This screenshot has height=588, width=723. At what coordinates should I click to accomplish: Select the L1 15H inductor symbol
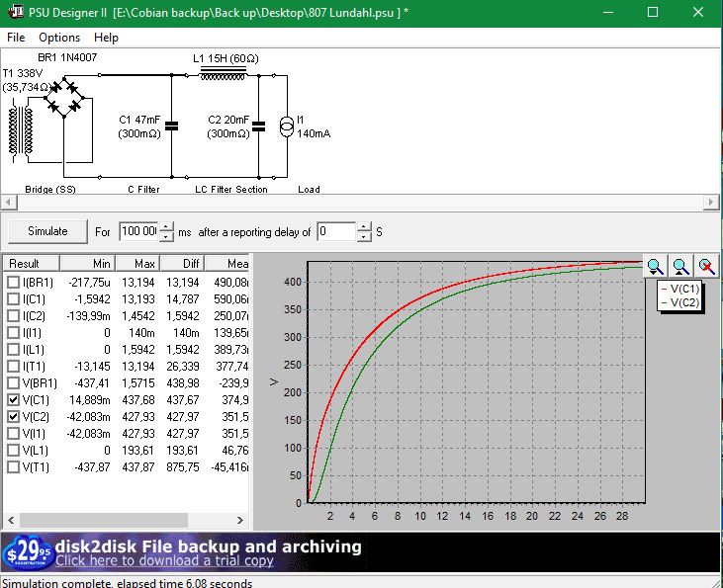[x=223, y=74]
